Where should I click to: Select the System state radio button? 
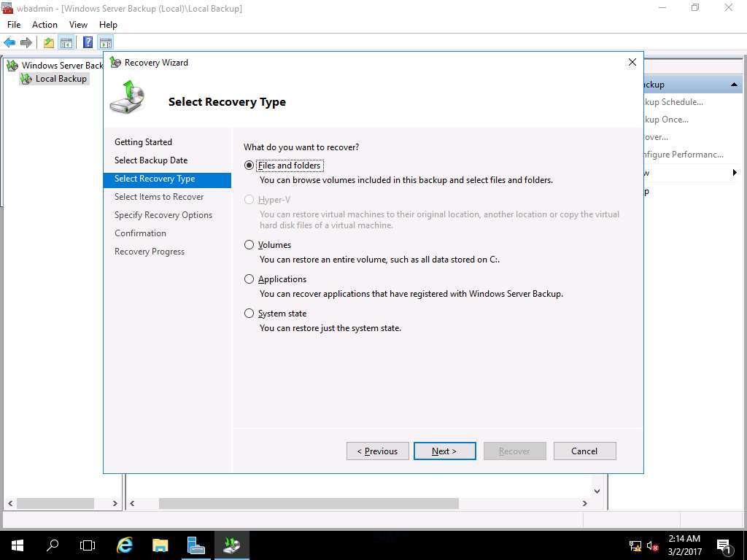tap(249, 314)
